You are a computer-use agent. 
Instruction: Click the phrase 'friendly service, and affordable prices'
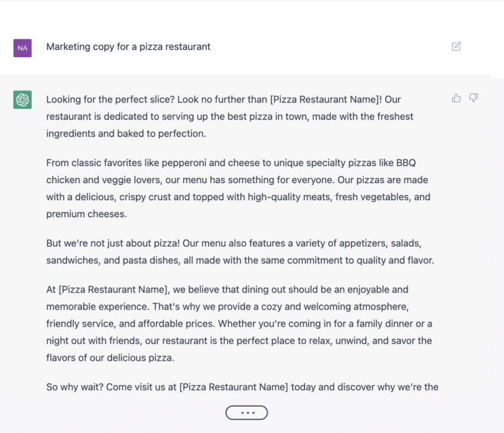(130, 324)
